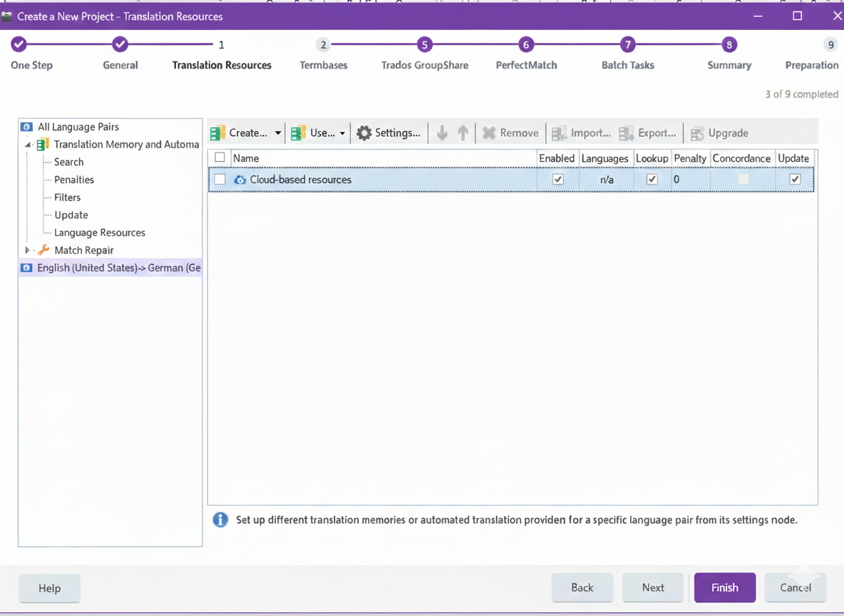
Task: Toggle the Lookup checkbox for Cloud-based resources
Action: coord(652,180)
